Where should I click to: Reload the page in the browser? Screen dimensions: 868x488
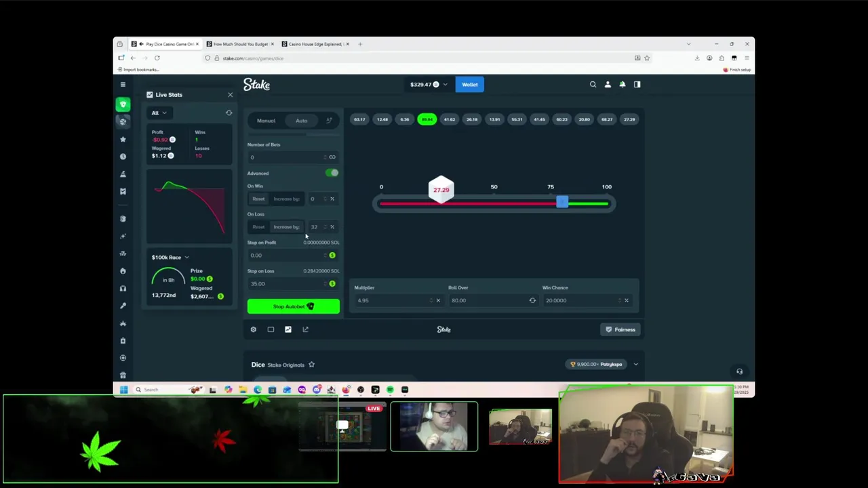pos(157,58)
